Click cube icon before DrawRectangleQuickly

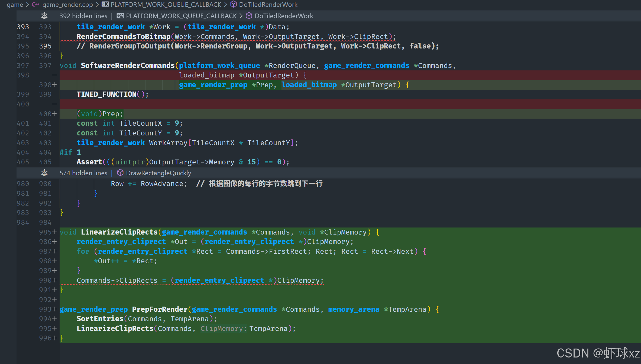coord(120,173)
